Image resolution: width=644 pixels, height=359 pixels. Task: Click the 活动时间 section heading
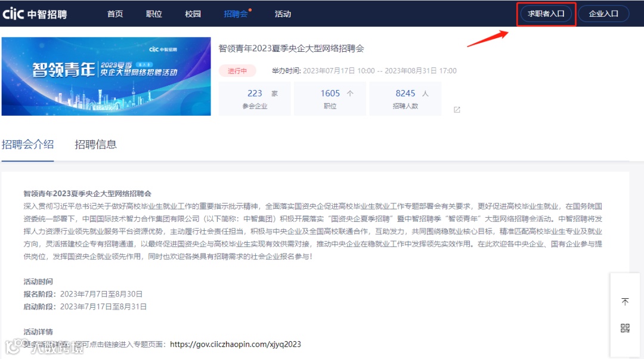click(x=38, y=282)
